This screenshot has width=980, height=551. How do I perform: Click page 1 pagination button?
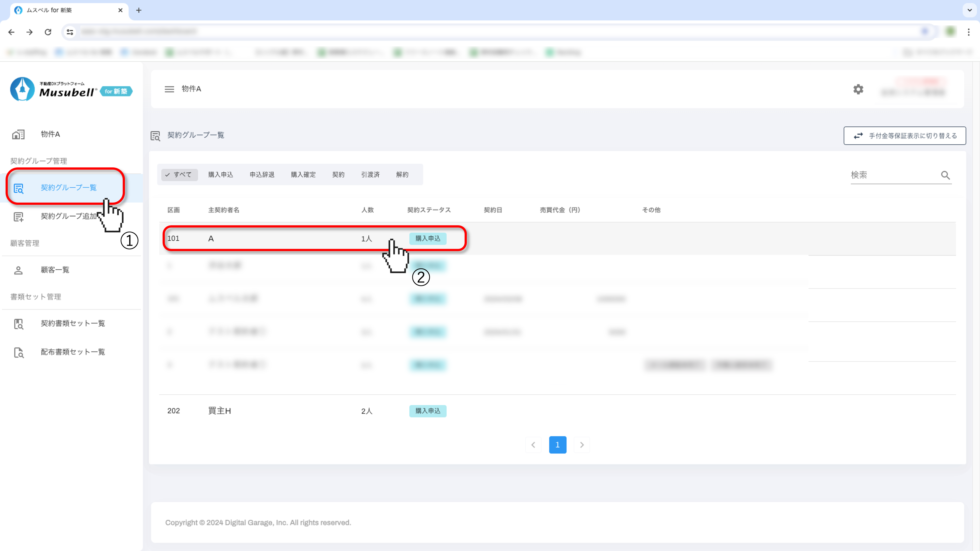point(557,445)
